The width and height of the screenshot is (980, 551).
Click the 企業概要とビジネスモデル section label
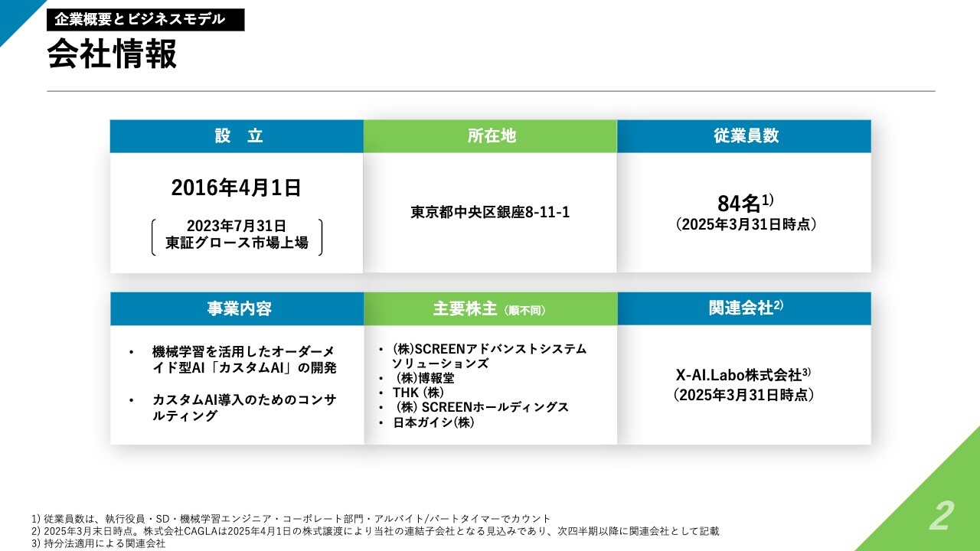click(145, 19)
